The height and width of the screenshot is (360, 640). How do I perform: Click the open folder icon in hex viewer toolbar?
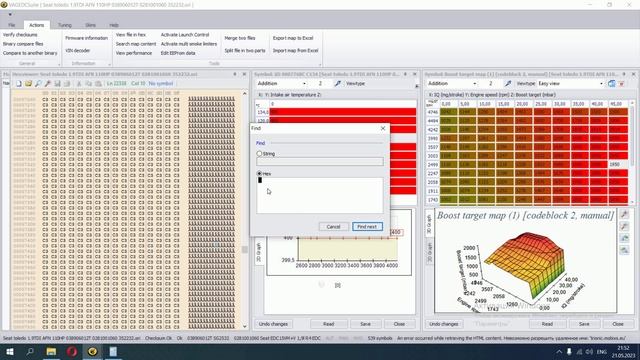tap(28, 83)
